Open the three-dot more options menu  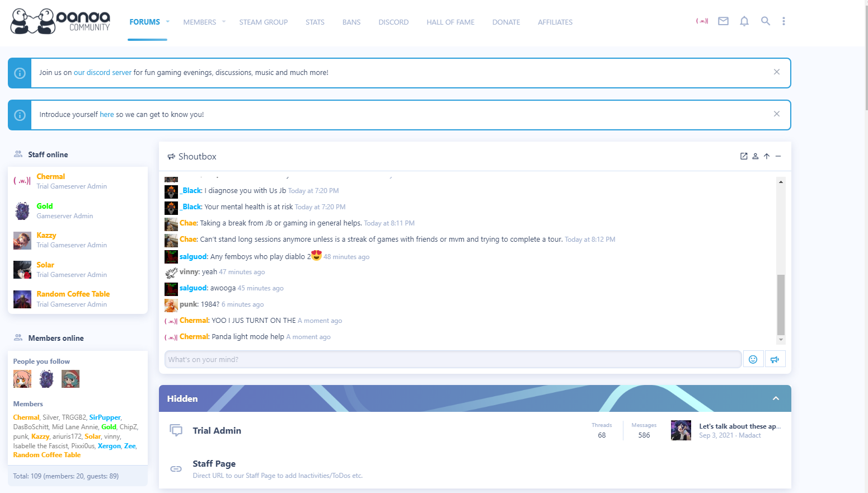coord(783,21)
